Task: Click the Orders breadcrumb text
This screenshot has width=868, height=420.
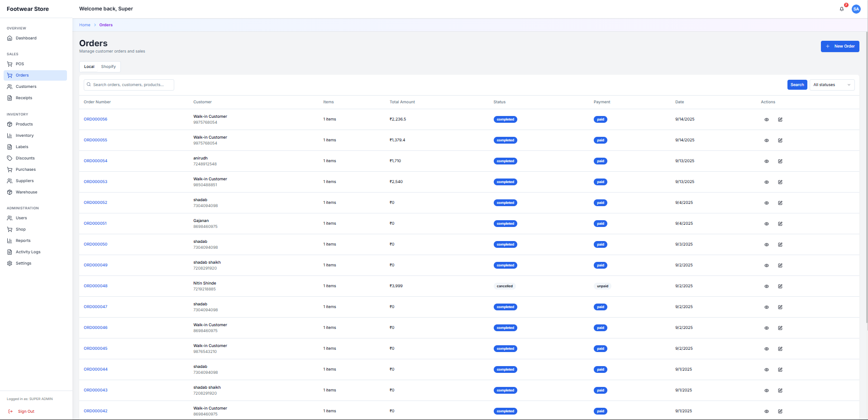Action: tap(106, 25)
